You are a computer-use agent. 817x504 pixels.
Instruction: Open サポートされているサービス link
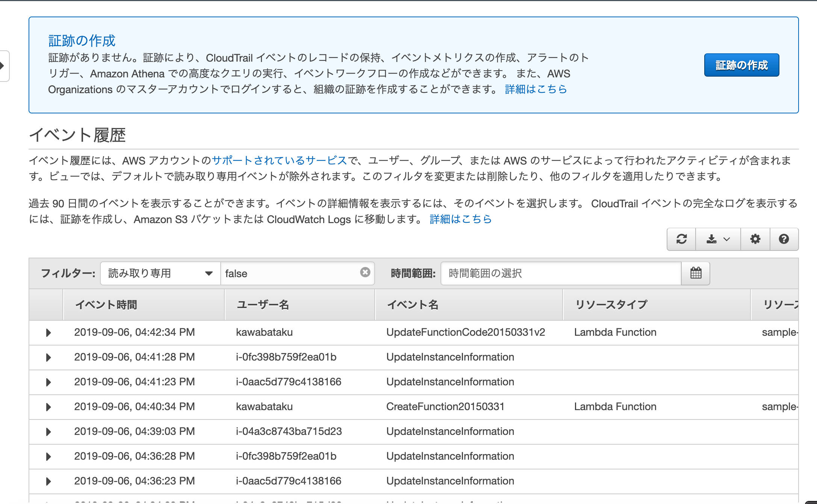pyautogui.click(x=279, y=160)
